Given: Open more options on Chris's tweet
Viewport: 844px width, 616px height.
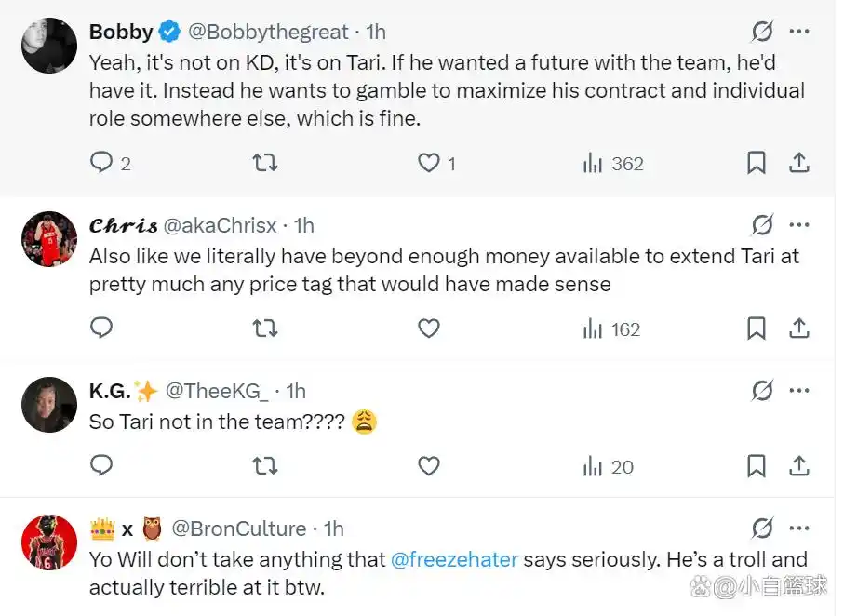Looking at the screenshot, I should [798, 225].
